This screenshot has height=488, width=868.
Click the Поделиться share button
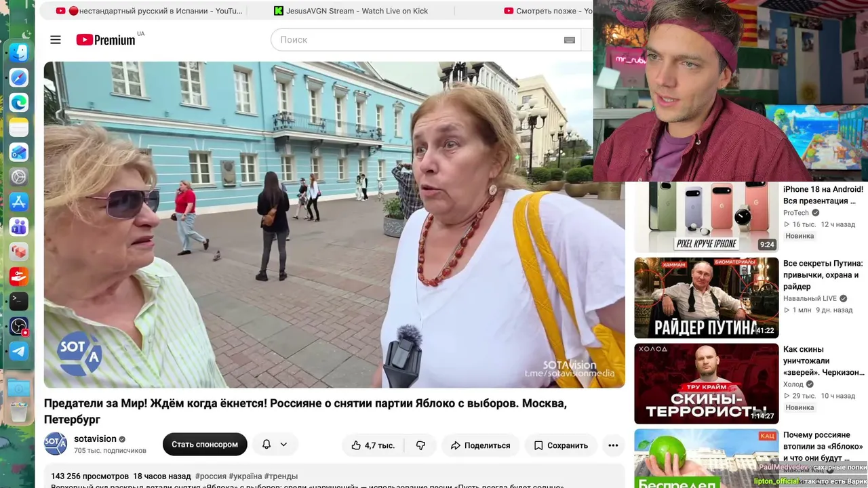[480, 445]
